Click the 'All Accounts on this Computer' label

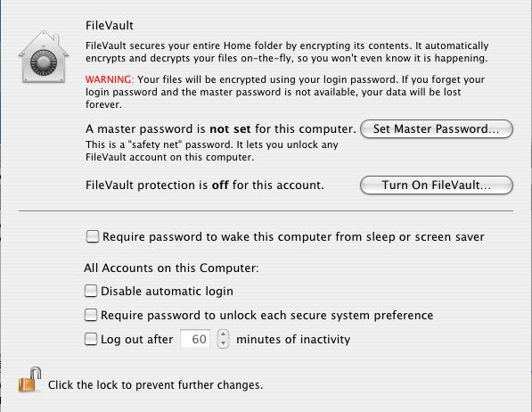click(171, 268)
